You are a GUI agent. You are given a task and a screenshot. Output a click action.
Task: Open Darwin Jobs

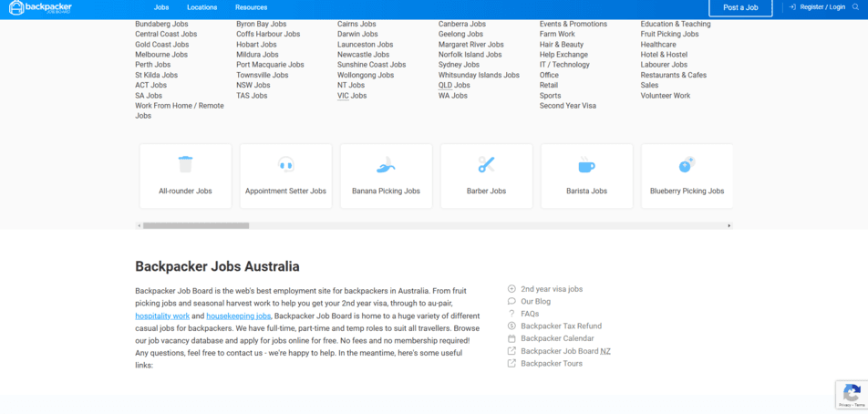point(357,35)
